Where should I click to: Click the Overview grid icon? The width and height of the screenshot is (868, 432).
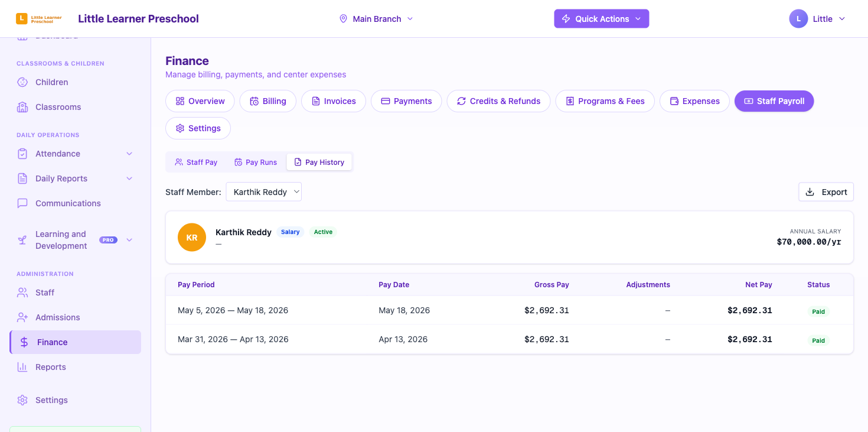click(180, 101)
